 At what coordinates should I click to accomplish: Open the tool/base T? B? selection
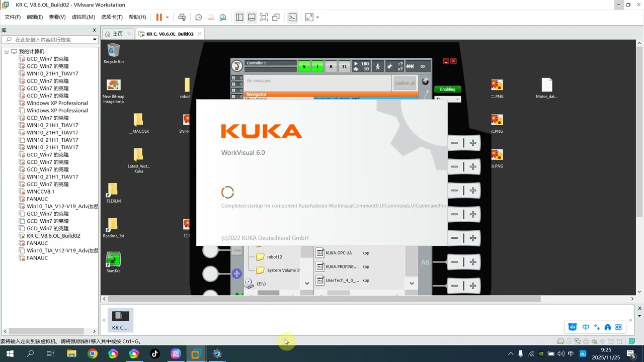coord(394,66)
